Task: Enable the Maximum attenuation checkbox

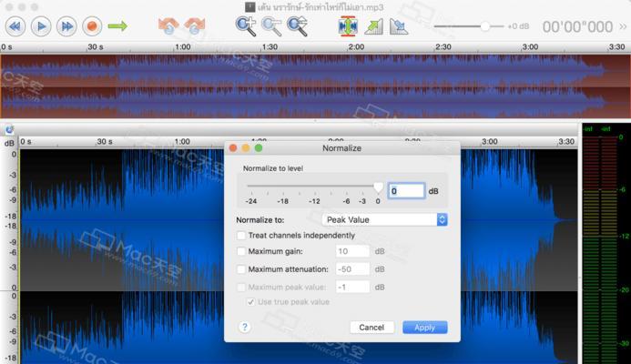Action: (241, 269)
